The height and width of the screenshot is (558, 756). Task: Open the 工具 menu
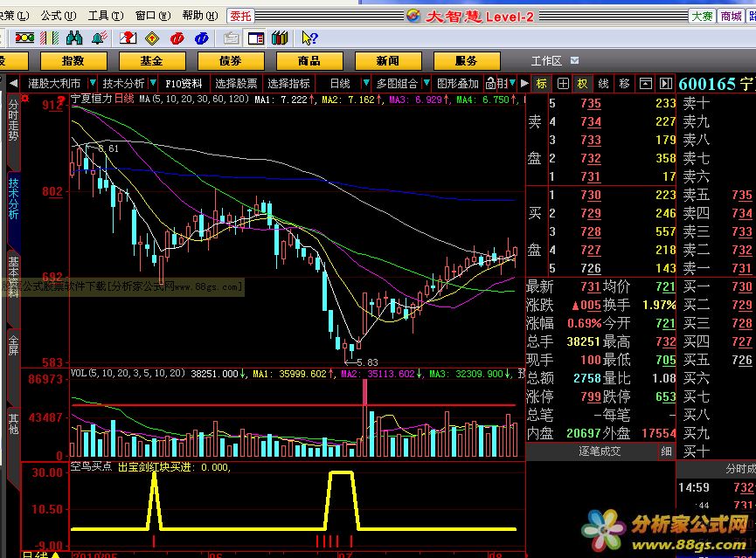click(106, 16)
